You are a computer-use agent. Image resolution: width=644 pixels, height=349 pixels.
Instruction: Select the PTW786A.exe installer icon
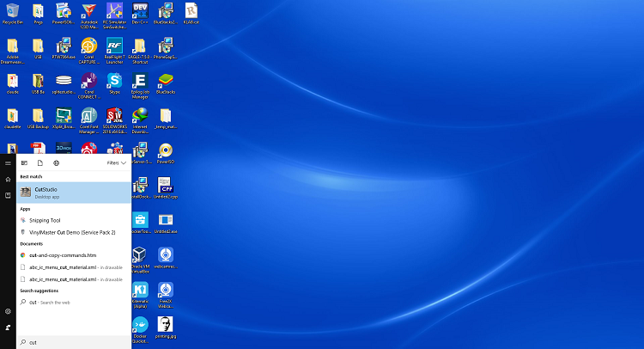click(x=64, y=48)
